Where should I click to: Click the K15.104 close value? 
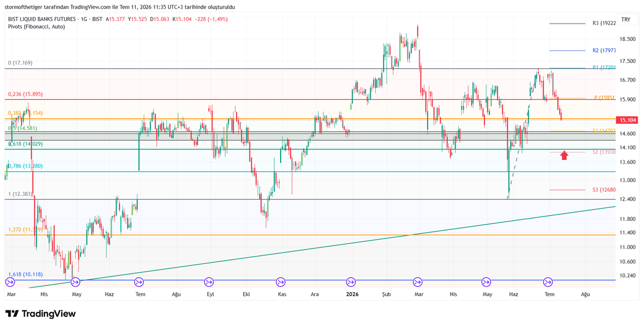coord(182,19)
